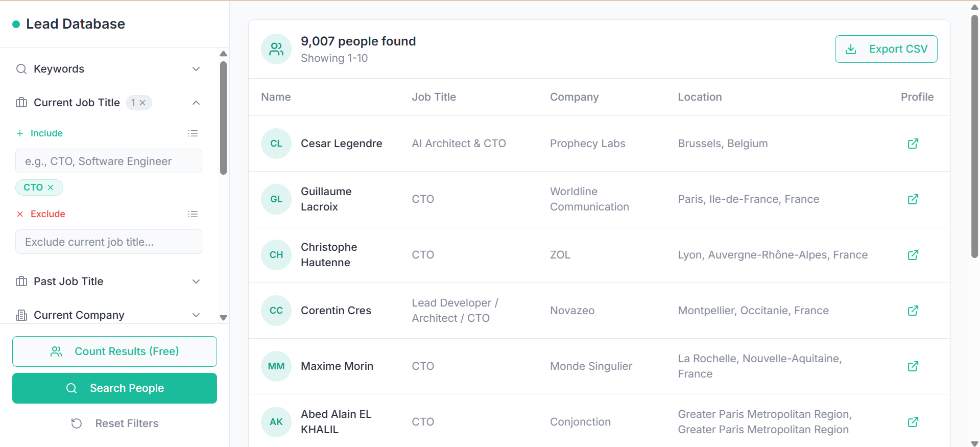Focus the include job title input field

coord(109,161)
